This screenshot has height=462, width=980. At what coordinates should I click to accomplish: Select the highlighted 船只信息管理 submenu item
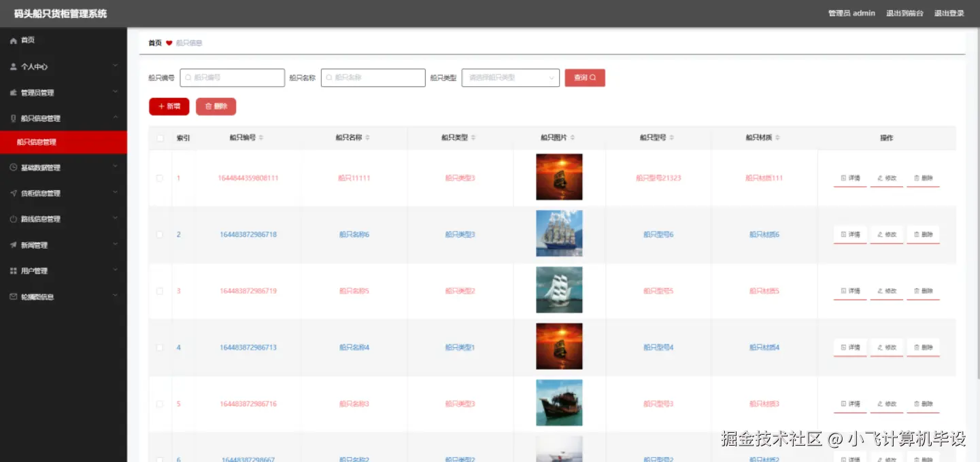tap(63, 143)
